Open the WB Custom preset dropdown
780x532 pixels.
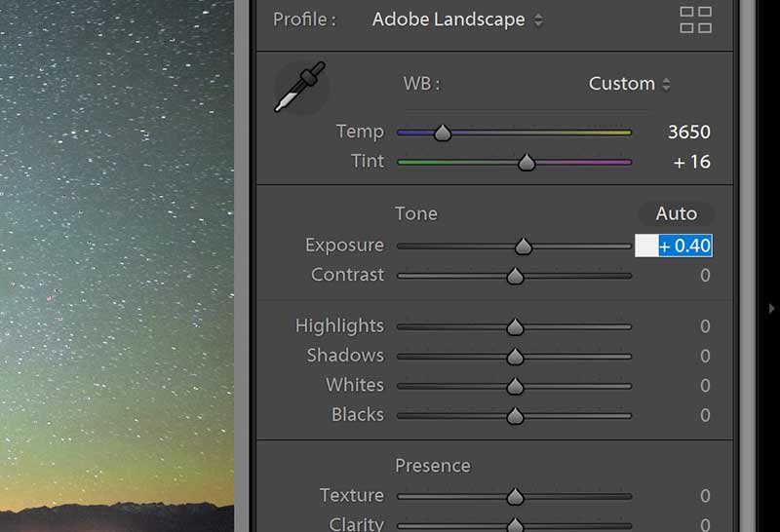pyautogui.click(x=629, y=84)
